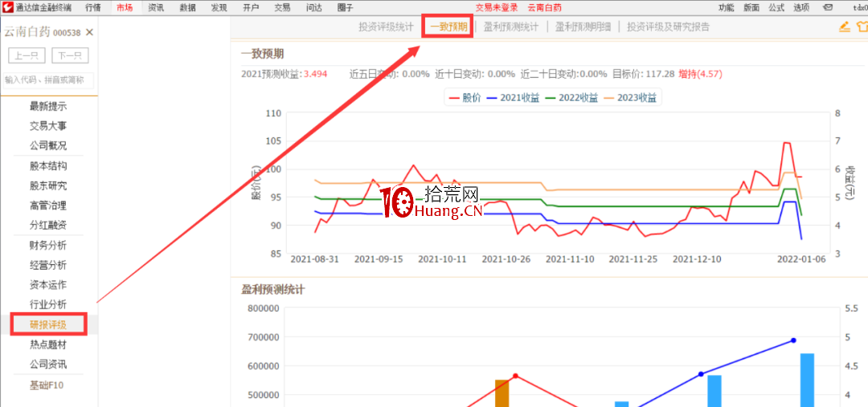868x407 pixels.
Task: Switch to the 盈利预测统计 tab
Action: point(511,27)
